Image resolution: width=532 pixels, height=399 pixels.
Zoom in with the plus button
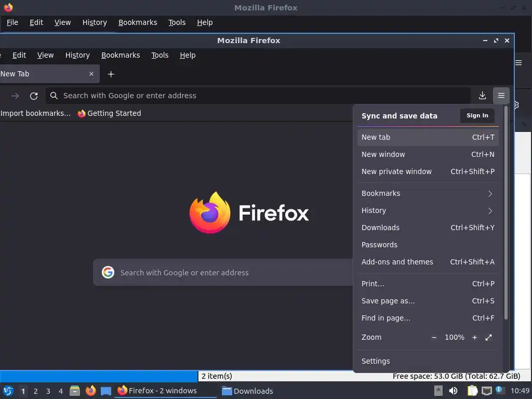(x=475, y=337)
